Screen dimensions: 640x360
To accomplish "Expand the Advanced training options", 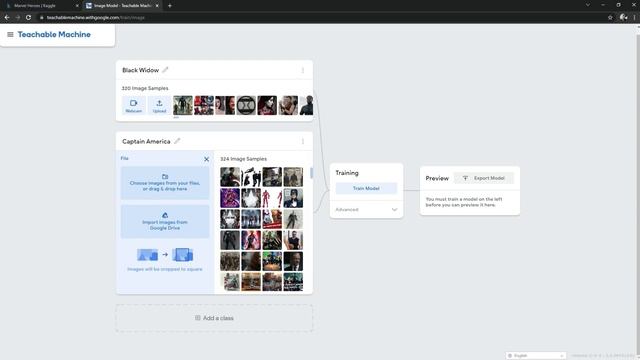I will coord(366,209).
